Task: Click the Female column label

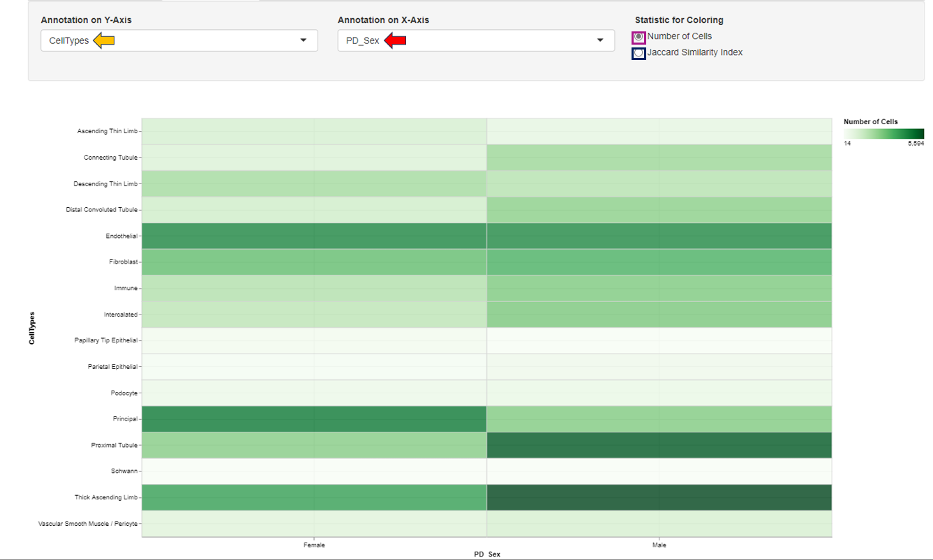Action: tap(314, 545)
